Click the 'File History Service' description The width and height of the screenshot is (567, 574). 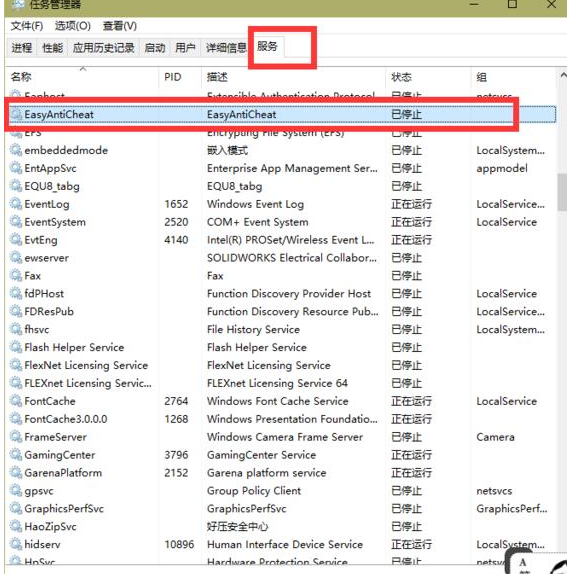click(253, 329)
